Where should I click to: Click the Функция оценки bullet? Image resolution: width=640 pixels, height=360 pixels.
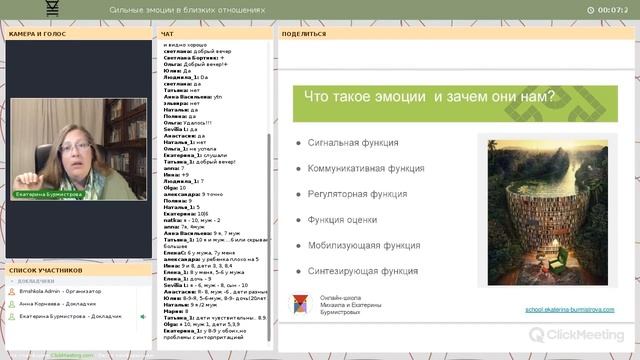click(342, 220)
